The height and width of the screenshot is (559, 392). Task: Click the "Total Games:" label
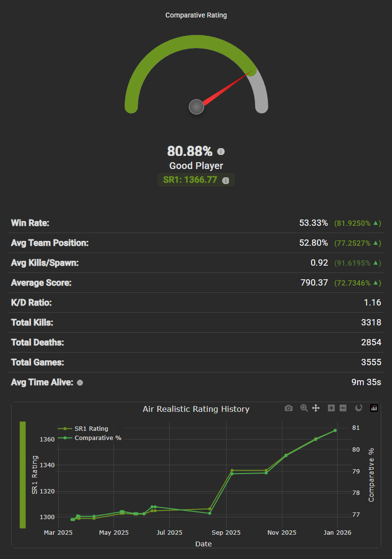coord(37,363)
